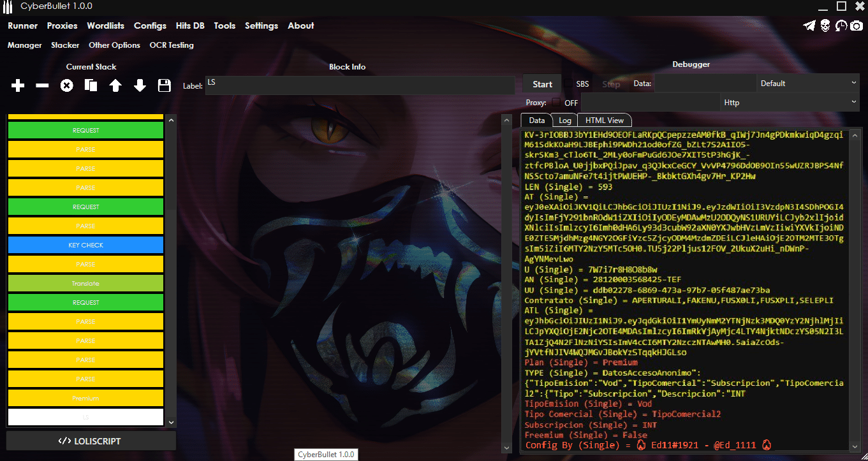Image resolution: width=868 pixels, height=461 pixels.
Task: Click the Label input field
Action: [360, 85]
